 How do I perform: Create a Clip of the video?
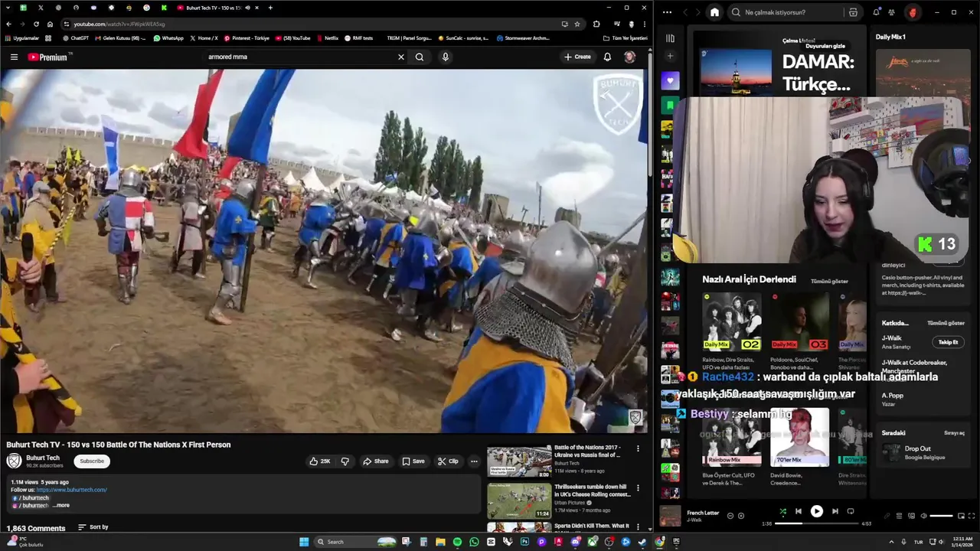pos(448,461)
